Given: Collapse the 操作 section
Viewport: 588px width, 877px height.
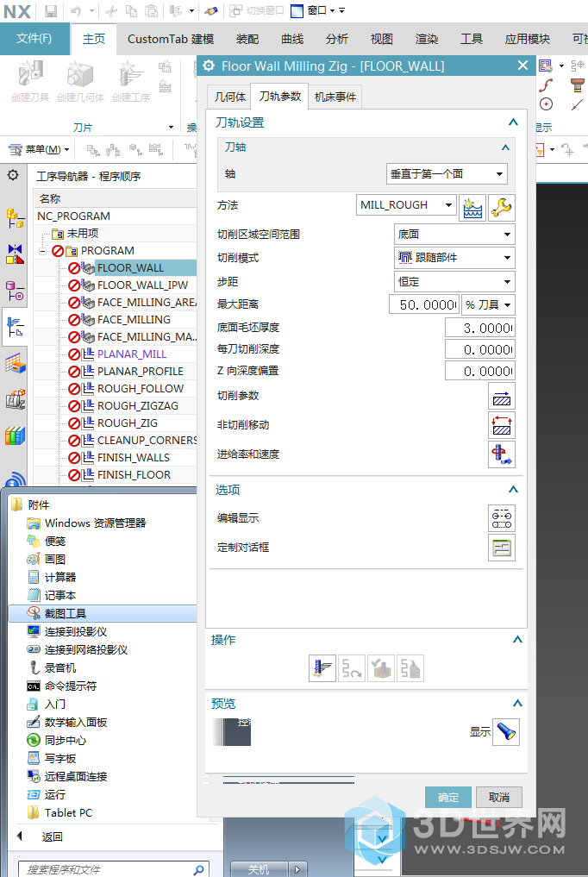Looking at the screenshot, I should click(x=517, y=639).
